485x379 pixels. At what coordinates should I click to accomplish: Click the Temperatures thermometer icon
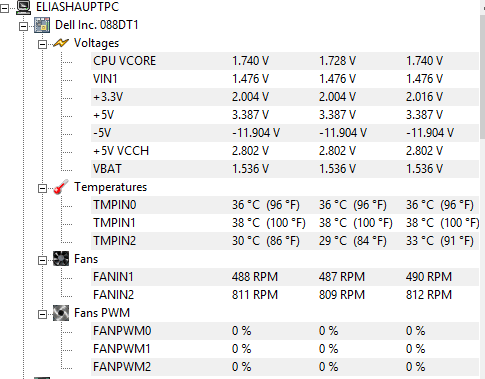pyautogui.click(x=61, y=187)
